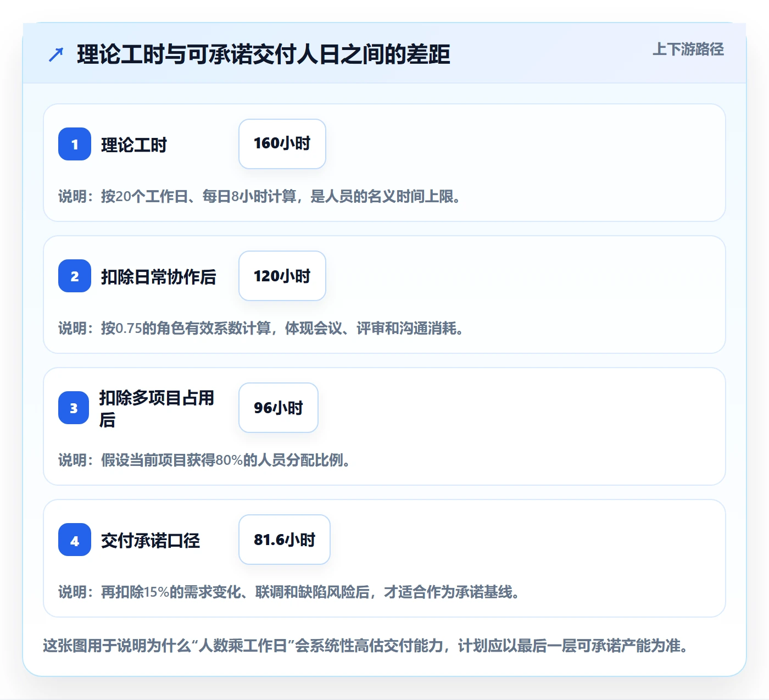Click the note about 0.75的角色有效系数
Viewport: 769px width, 700px height.
pyautogui.click(x=261, y=329)
